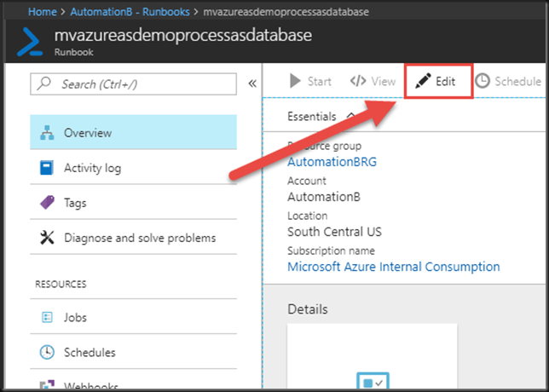The image size is (549, 392).
Task: Open Microsoft Azure Internal Consumption subscription
Action: point(393,267)
